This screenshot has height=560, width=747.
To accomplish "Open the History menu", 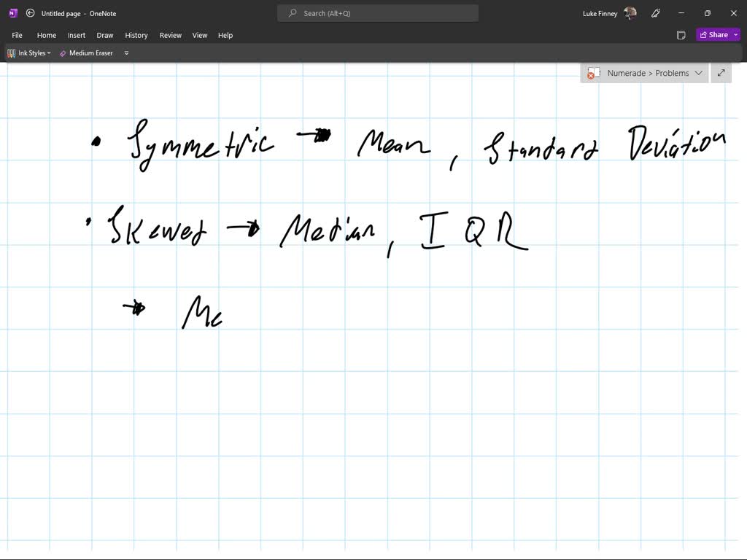I will [x=136, y=35].
